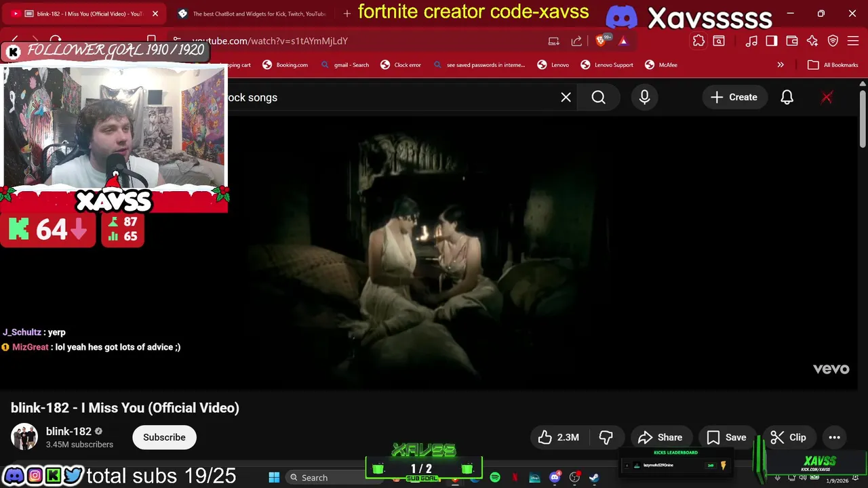Open Discord from the taskbar
This screenshot has height=488, width=868.
pyautogui.click(x=555, y=477)
